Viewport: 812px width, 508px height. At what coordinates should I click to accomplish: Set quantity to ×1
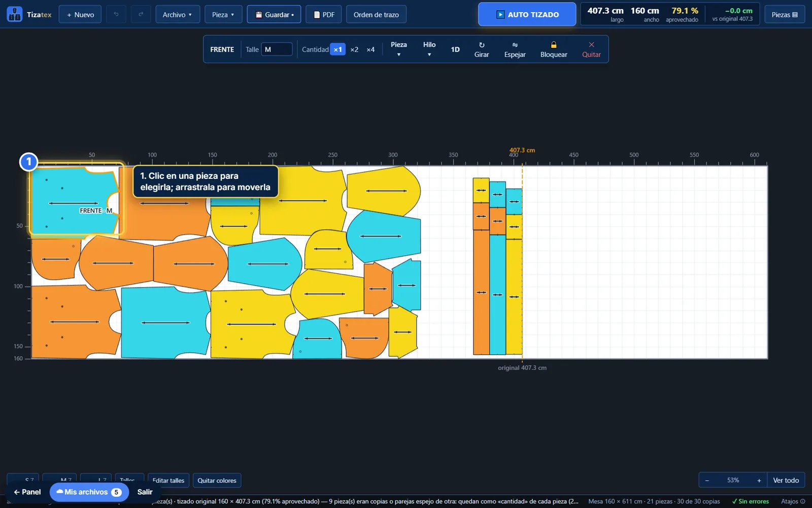337,49
